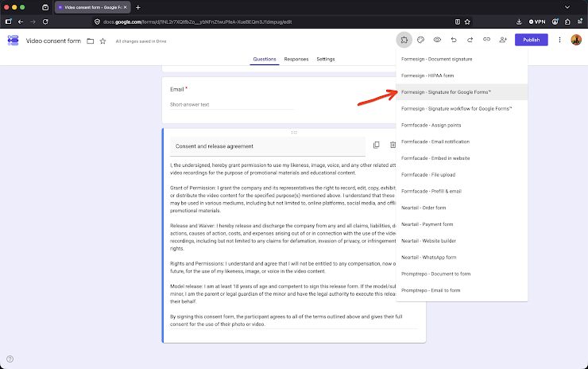Open the tab overview icon beside window controls
This screenshot has height=369, width=588.
click(x=45, y=7)
